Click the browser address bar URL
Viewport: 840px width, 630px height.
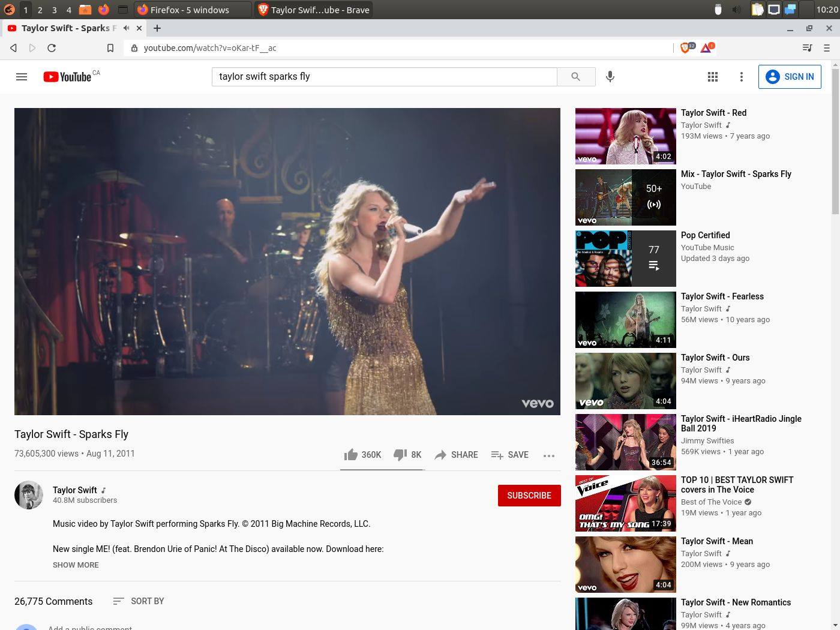209,48
